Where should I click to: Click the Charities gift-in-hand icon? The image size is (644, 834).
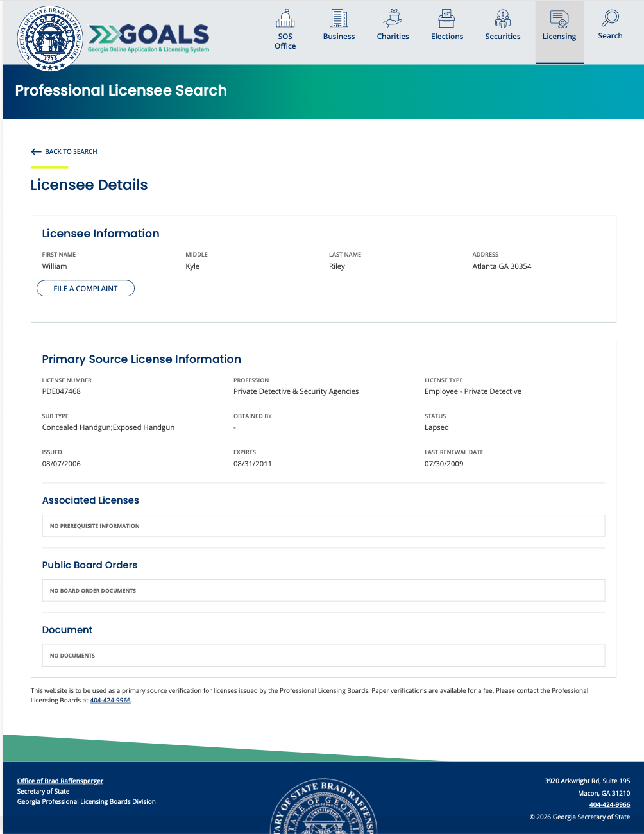(393, 18)
